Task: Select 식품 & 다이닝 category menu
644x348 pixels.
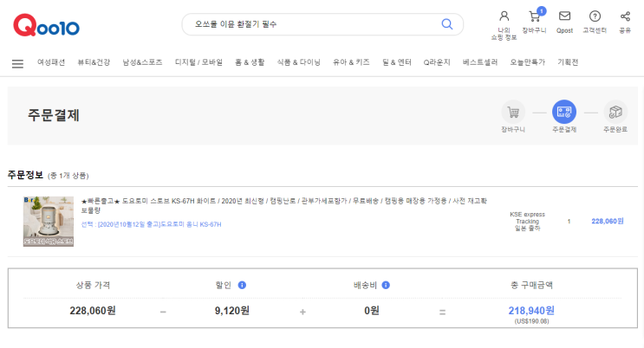Action: click(x=298, y=62)
